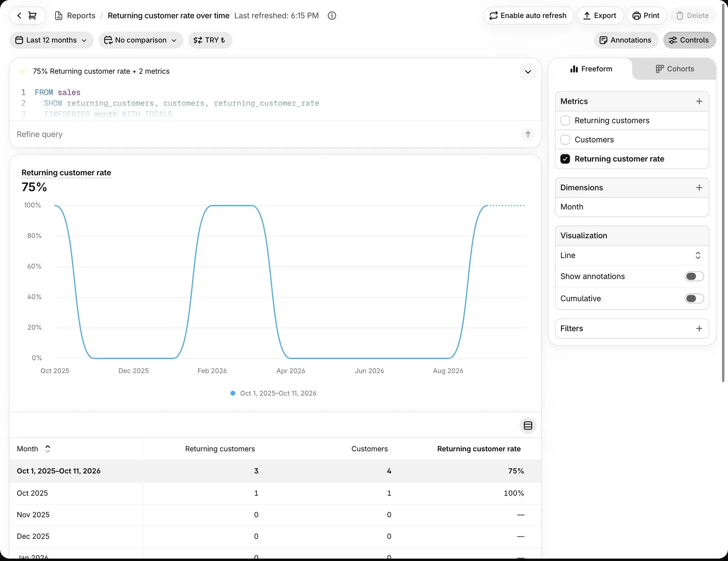
Task: Click the Returning customer rate column header
Action: (x=479, y=449)
